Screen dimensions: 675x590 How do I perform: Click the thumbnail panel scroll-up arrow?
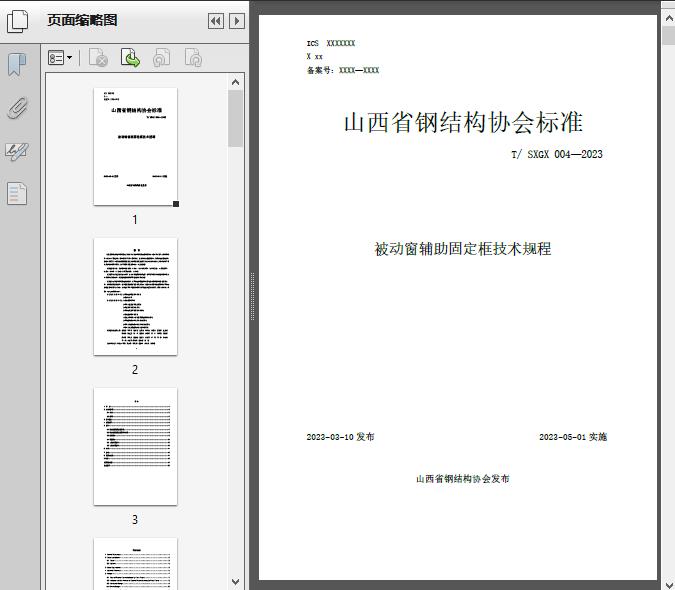click(235, 82)
